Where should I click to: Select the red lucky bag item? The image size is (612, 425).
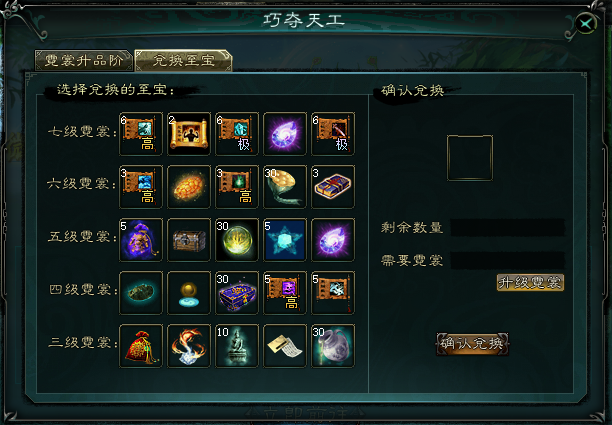point(141,346)
